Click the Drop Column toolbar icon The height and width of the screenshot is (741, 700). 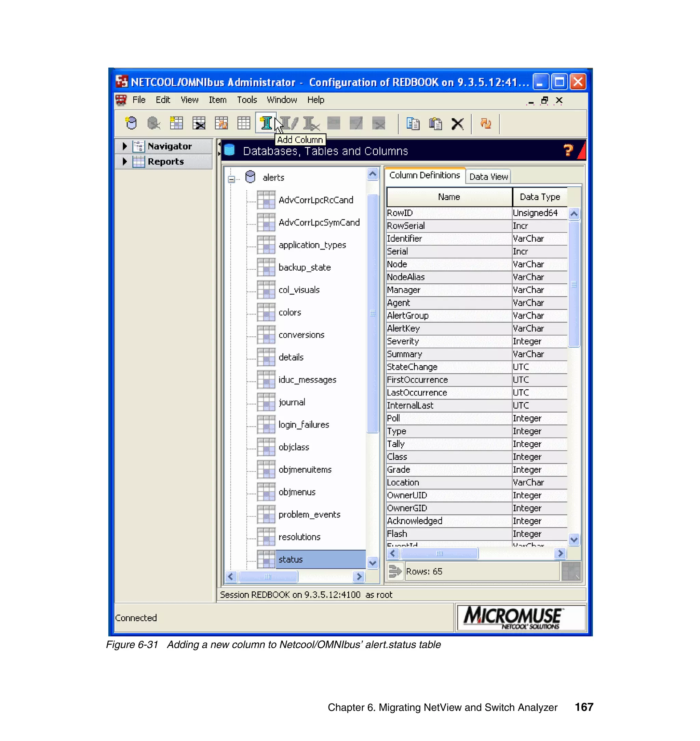(x=311, y=123)
